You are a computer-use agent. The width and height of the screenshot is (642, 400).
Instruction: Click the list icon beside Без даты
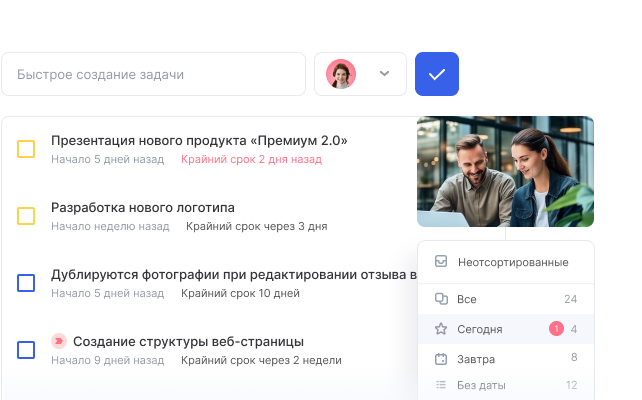click(x=441, y=385)
